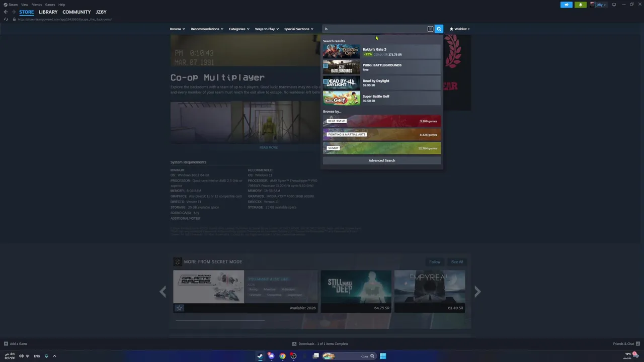Open Chrome from the taskbar
This screenshot has height=362, width=644.
pyautogui.click(x=282, y=356)
